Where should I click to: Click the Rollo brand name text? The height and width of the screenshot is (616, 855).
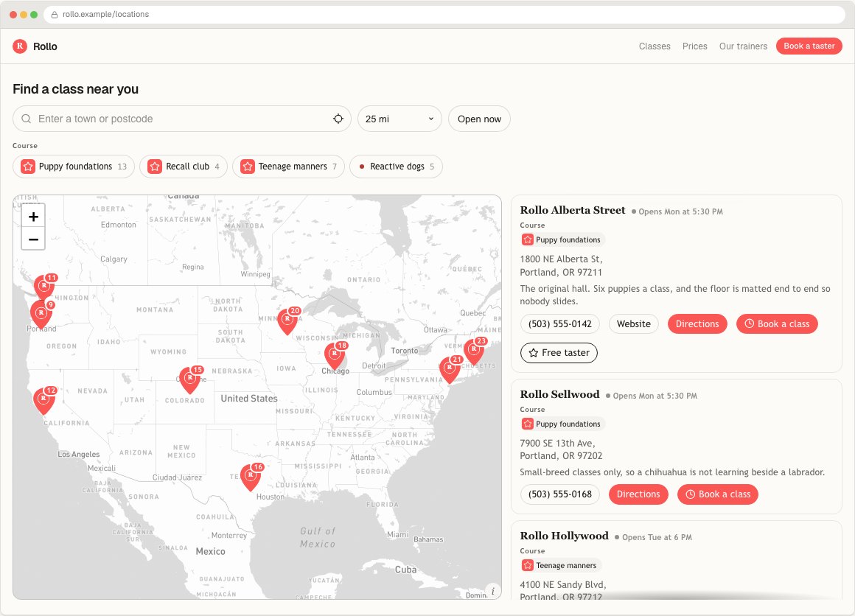(x=45, y=47)
